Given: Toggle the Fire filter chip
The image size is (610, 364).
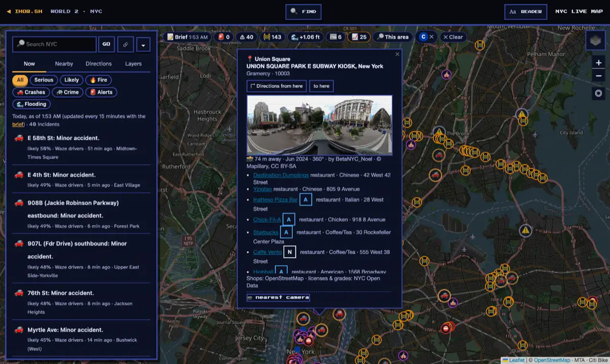Looking at the screenshot, I should tap(99, 80).
